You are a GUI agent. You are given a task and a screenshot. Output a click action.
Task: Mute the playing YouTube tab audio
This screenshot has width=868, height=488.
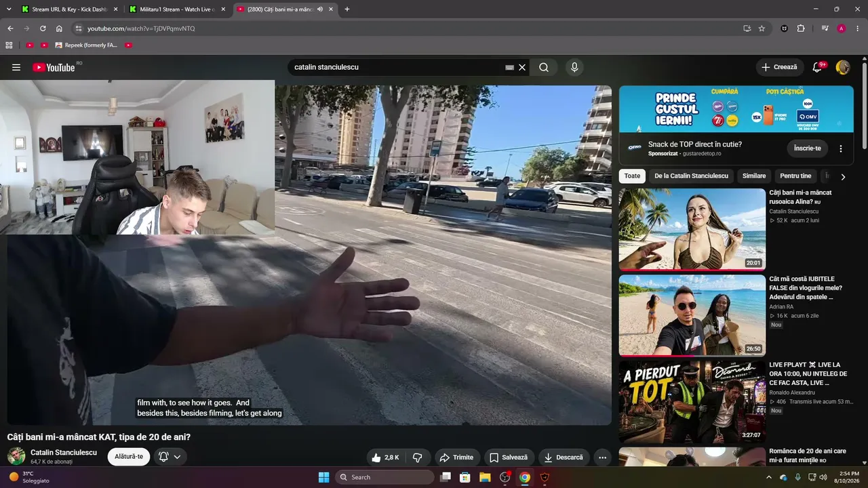coord(320,9)
